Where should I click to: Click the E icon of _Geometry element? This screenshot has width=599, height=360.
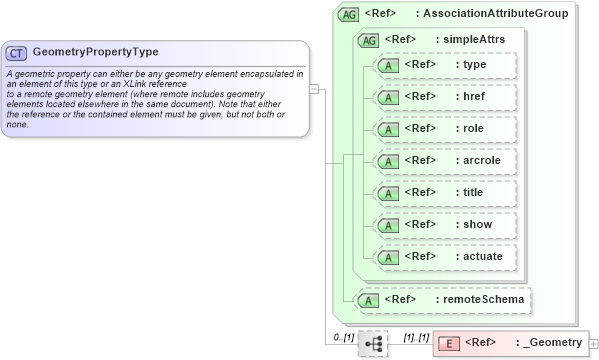tap(449, 344)
